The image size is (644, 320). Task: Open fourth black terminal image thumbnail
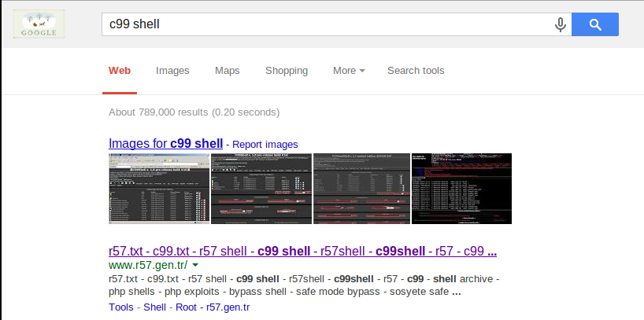coord(461,189)
